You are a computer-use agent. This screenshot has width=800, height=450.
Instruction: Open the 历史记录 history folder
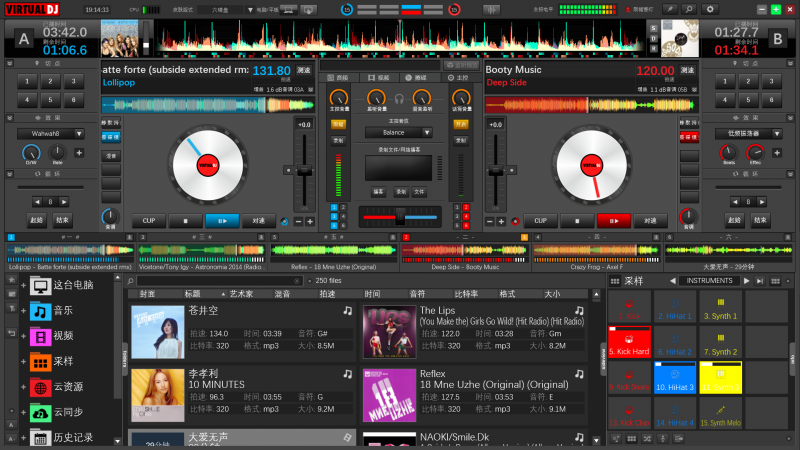tap(62, 437)
